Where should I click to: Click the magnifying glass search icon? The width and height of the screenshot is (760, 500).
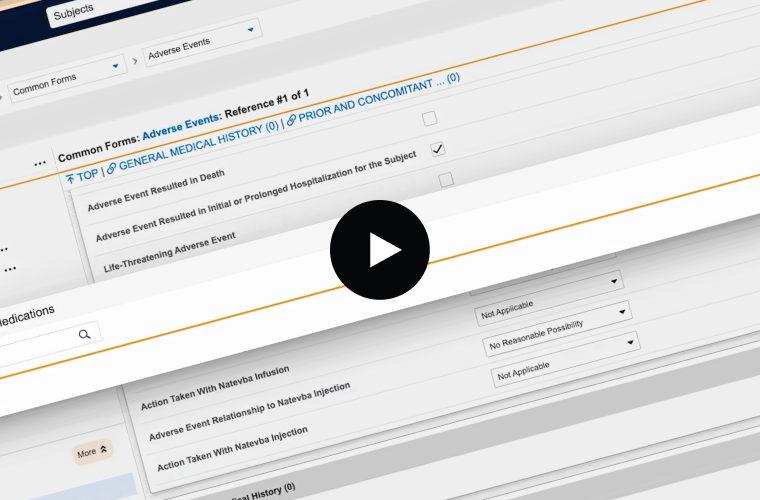point(86,334)
